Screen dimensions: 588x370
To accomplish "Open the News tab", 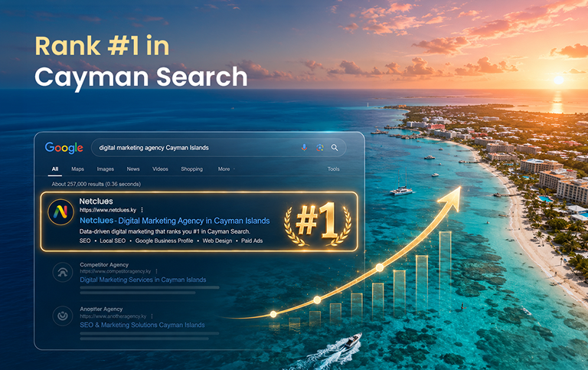I will (x=133, y=169).
